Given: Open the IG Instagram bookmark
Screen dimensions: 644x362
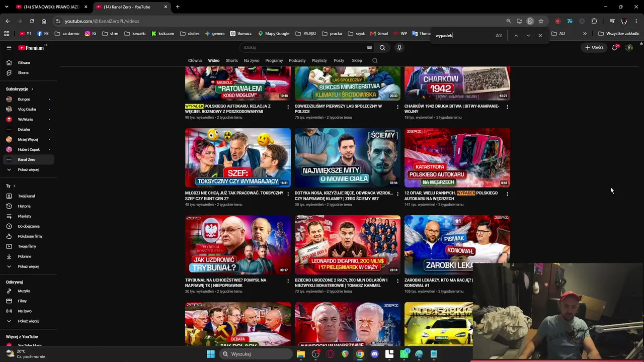Looking at the screenshot, I should pyautogui.click(x=91, y=34).
